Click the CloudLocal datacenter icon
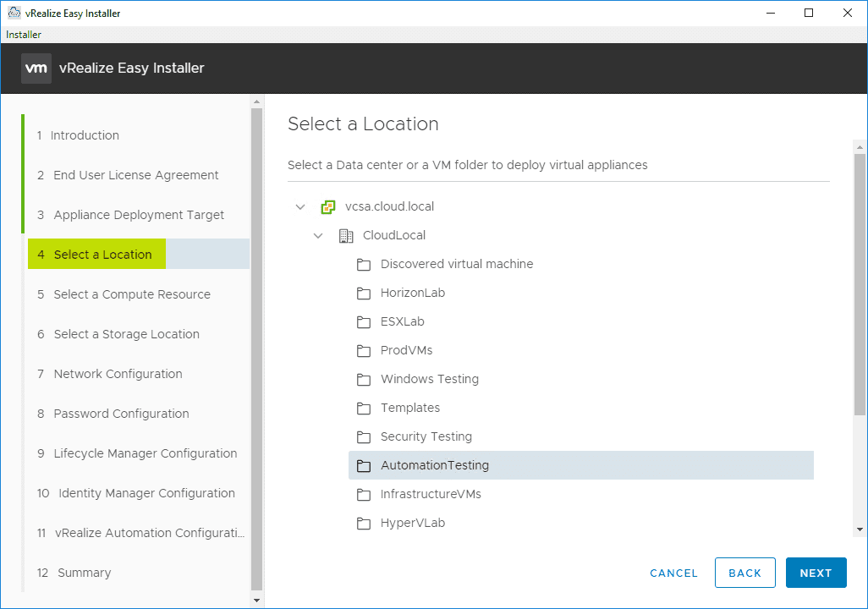The height and width of the screenshot is (609, 868). coord(346,235)
